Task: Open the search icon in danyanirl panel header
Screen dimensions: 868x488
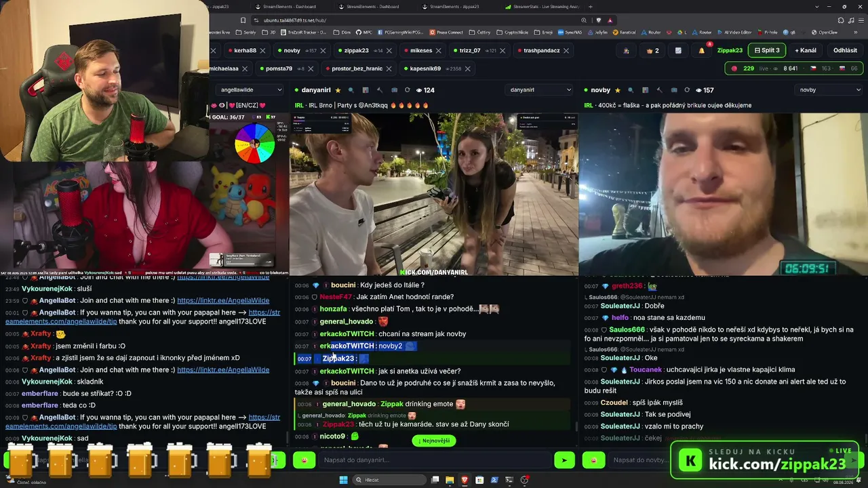Action: [351, 90]
